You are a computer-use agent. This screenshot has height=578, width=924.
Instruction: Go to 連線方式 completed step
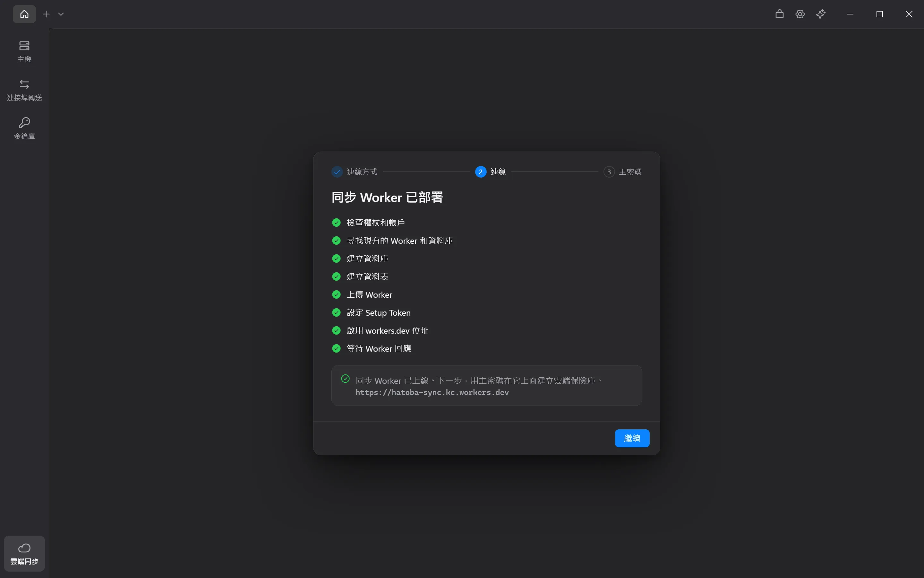pyautogui.click(x=354, y=172)
